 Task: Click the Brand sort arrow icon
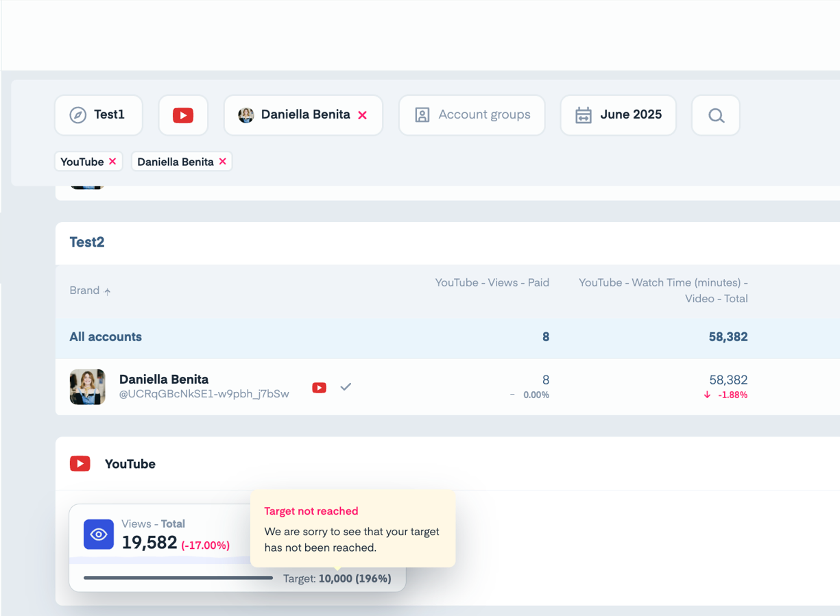(x=108, y=291)
